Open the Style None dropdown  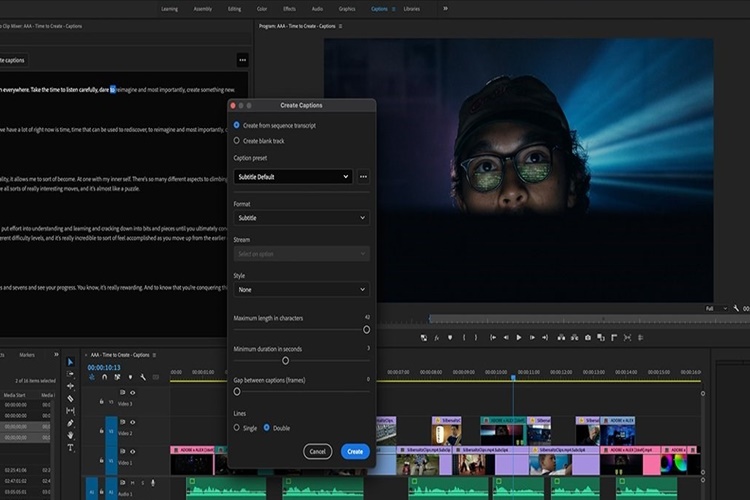(x=301, y=289)
